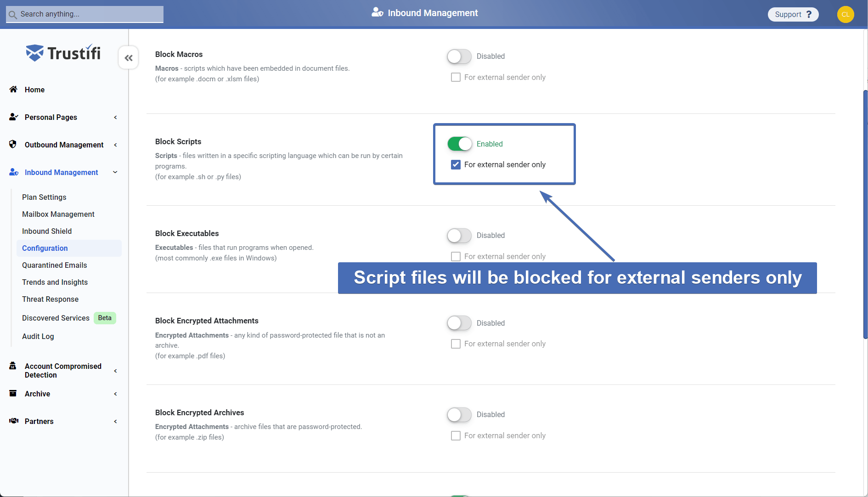Click the Account Compromised Detection icon
The height and width of the screenshot is (497, 868).
[x=13, y=366]
